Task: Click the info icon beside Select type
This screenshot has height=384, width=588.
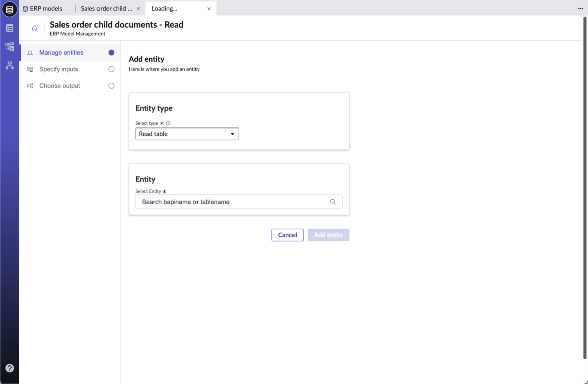Action: (168, 123)
